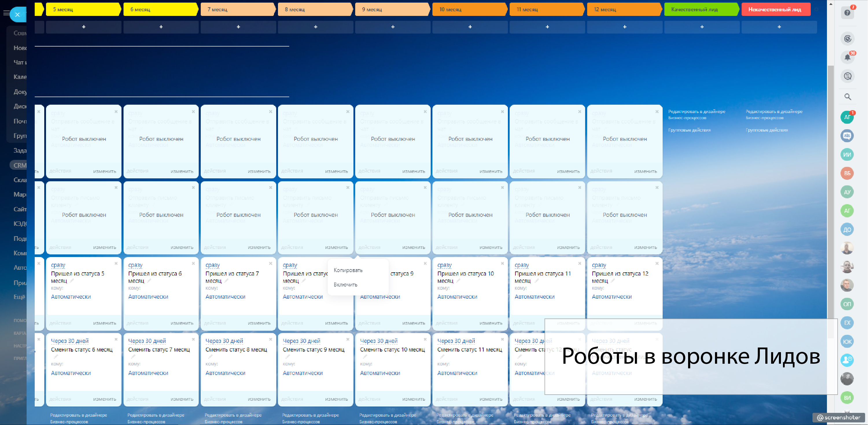The height and width of the screenshot is (425, 868).
Task: Remove the 'Пришел из статуса 5 месяц' robot
Action: pyautogui.click(x=116, y=263)
